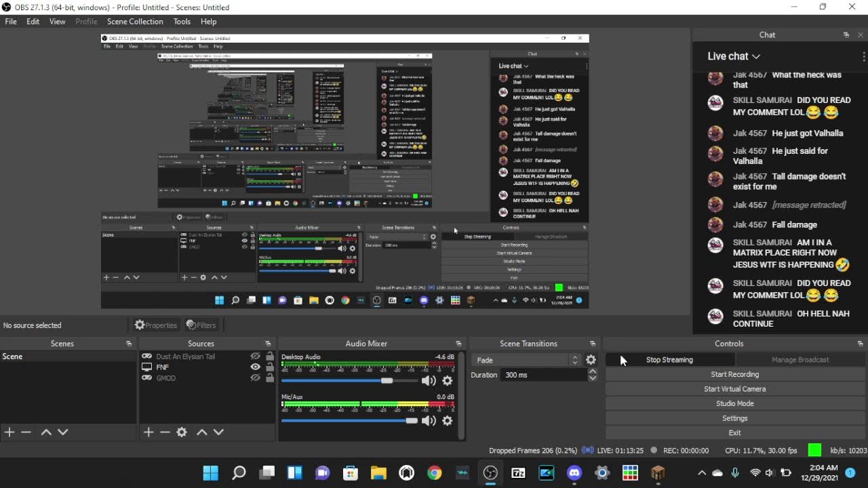Show the GMOD source
The height and width of the screenshot is (488, 868).
[255, 378]
